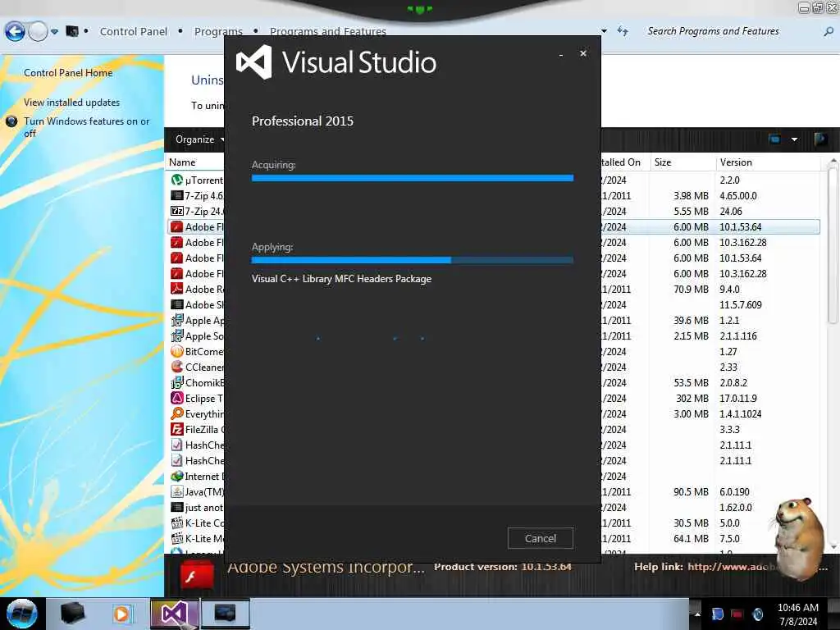
Task: Switch to Visual Studio taskbar button
Action: point(174,614)
